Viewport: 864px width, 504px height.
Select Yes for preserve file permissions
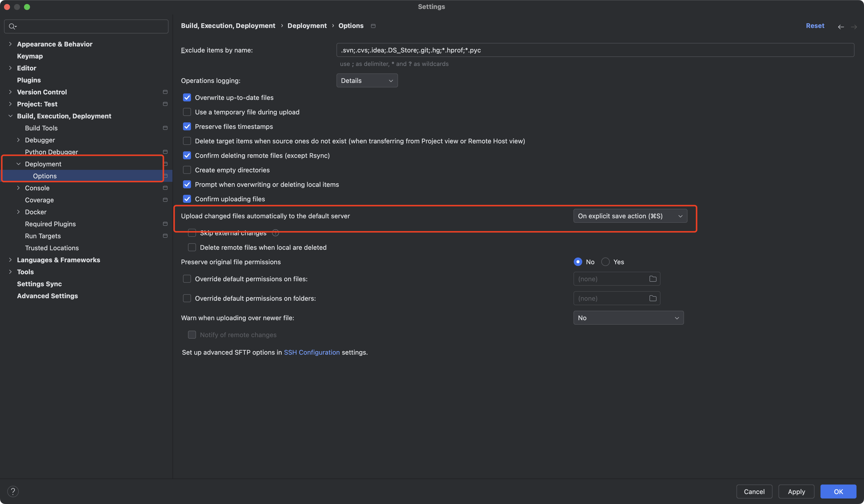coord(605,262)
